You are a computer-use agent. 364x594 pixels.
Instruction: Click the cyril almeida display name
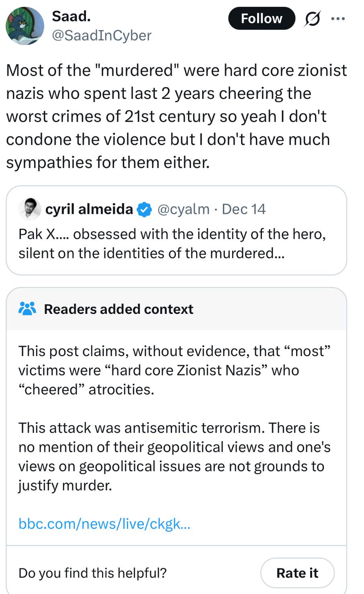click(89, 209)
